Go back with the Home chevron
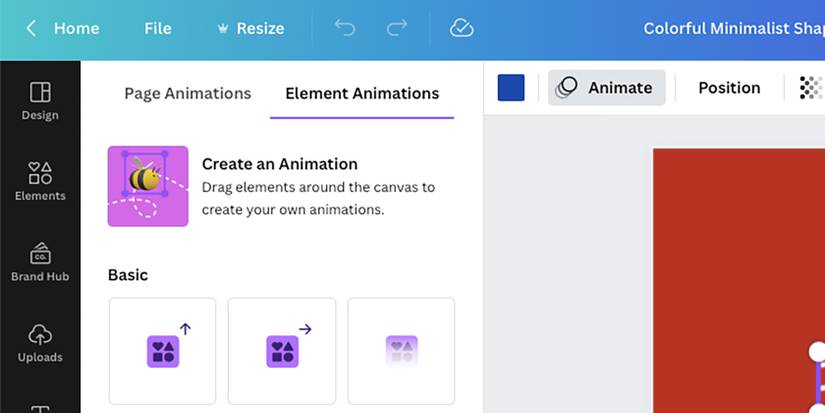825x413 pixels. [32, 28]
